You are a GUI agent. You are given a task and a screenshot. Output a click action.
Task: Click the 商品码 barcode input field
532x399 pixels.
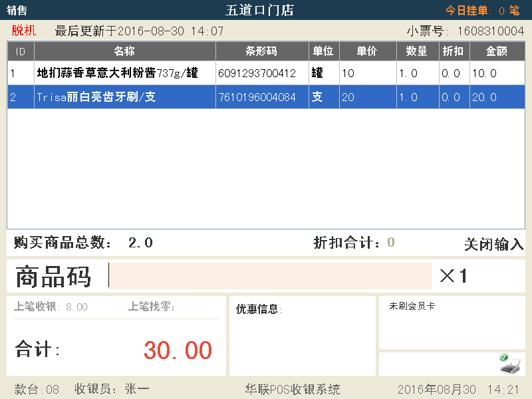(270, 276)
